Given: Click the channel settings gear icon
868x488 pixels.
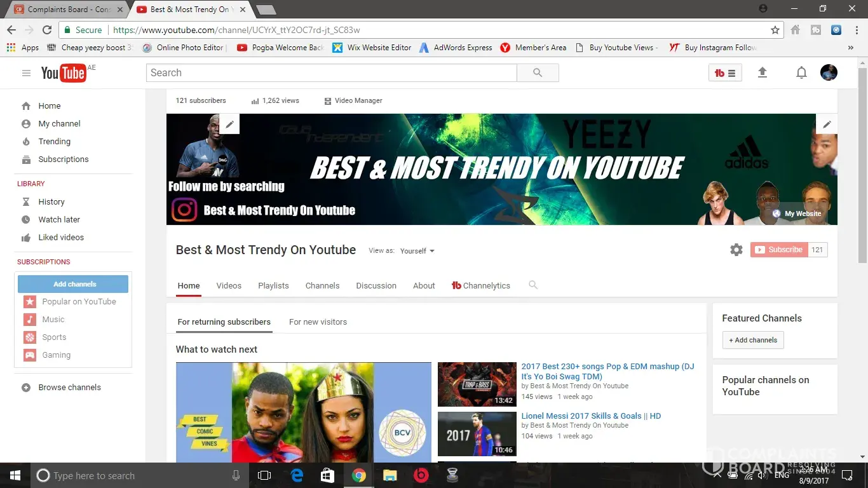Looking at the screenshot, I should [736, 250].
